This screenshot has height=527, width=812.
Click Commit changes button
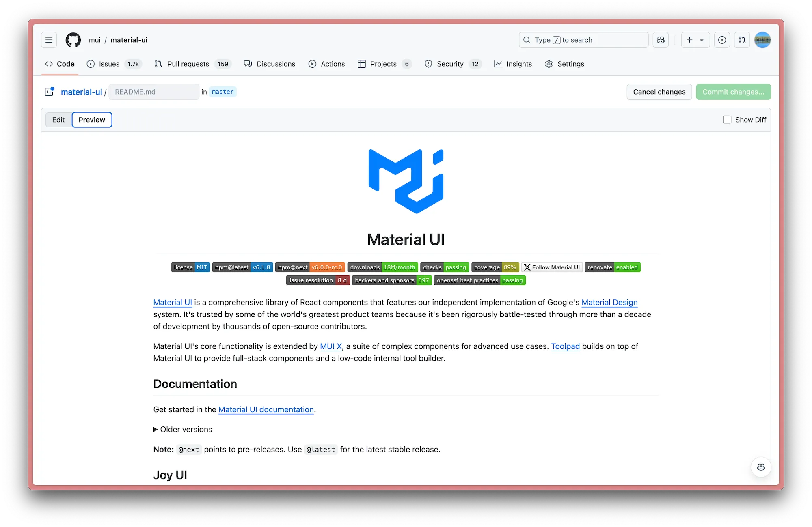pos(733,92)
